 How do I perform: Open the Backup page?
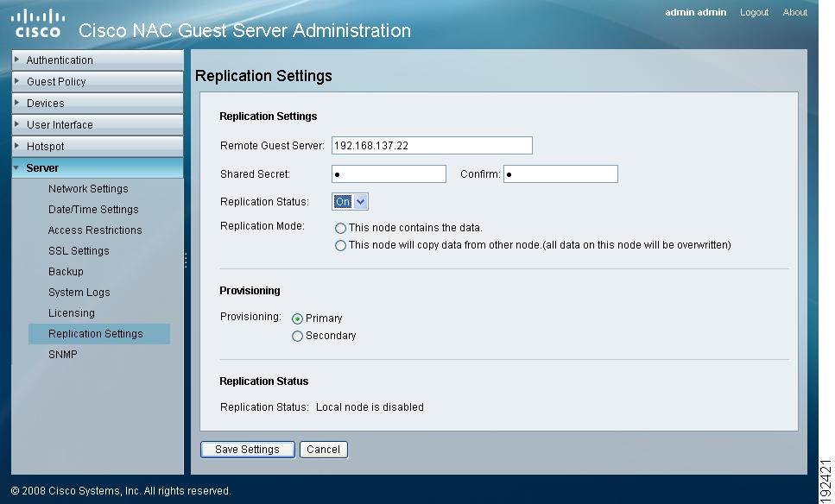[x=66, y=272]
